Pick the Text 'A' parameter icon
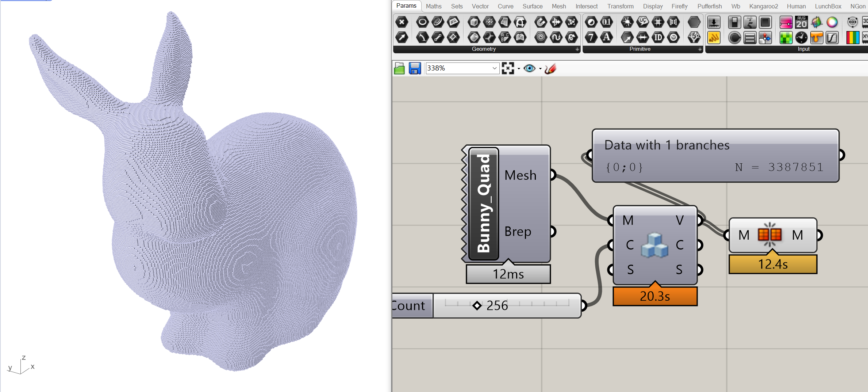The image size is (868, 392). pos(606,37)
